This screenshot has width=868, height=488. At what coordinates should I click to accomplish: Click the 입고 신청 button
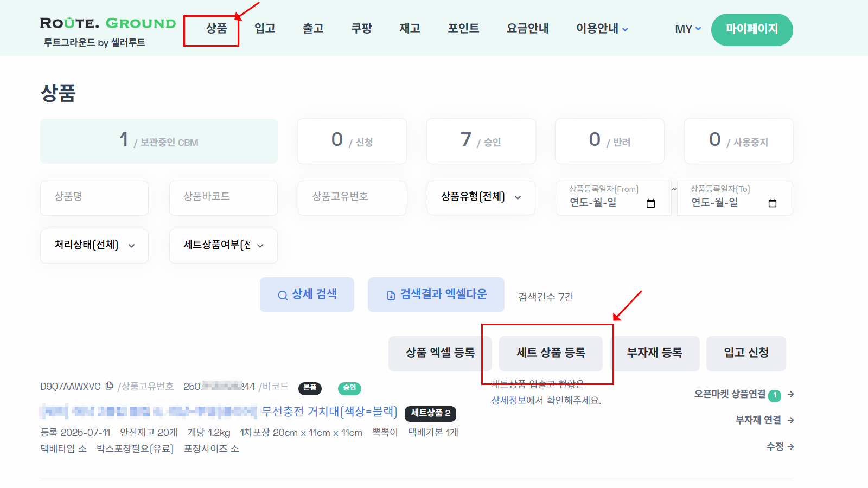click(x=746, y=354)
